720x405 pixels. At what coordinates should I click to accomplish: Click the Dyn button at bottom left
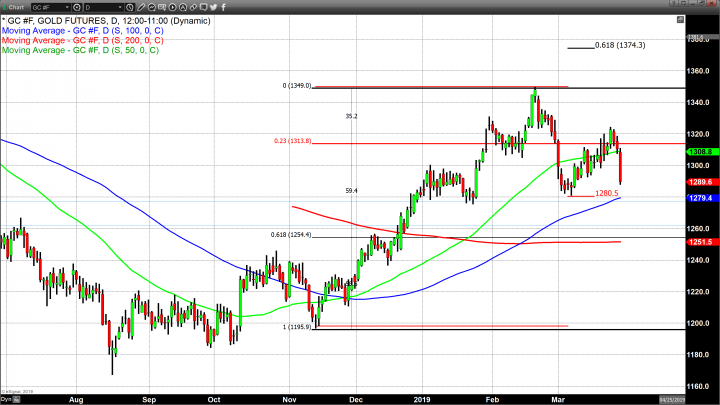point(7,399)
